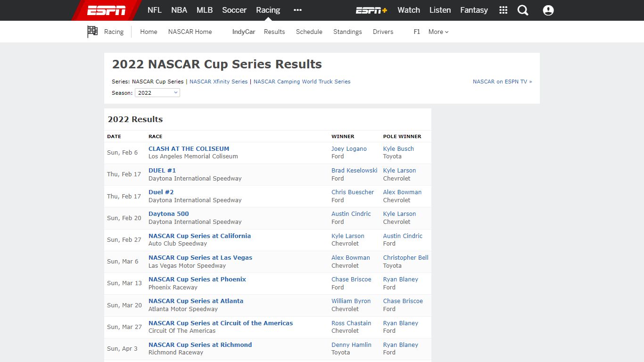Open NASCAR Home in sub-navigation
The width and height of the screenshot is (644, 362).
(x=190, y=32)
